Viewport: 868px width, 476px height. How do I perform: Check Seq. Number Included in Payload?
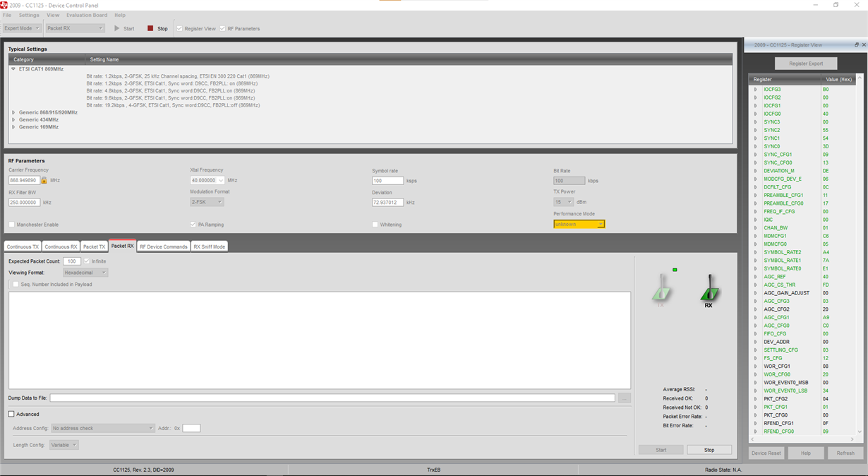click(x=16, y=285)
